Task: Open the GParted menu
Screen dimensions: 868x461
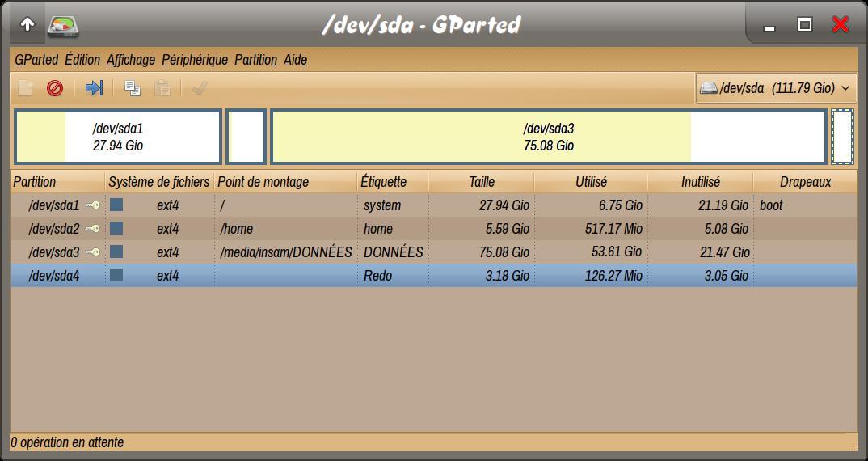Action: tap(36, 60)
